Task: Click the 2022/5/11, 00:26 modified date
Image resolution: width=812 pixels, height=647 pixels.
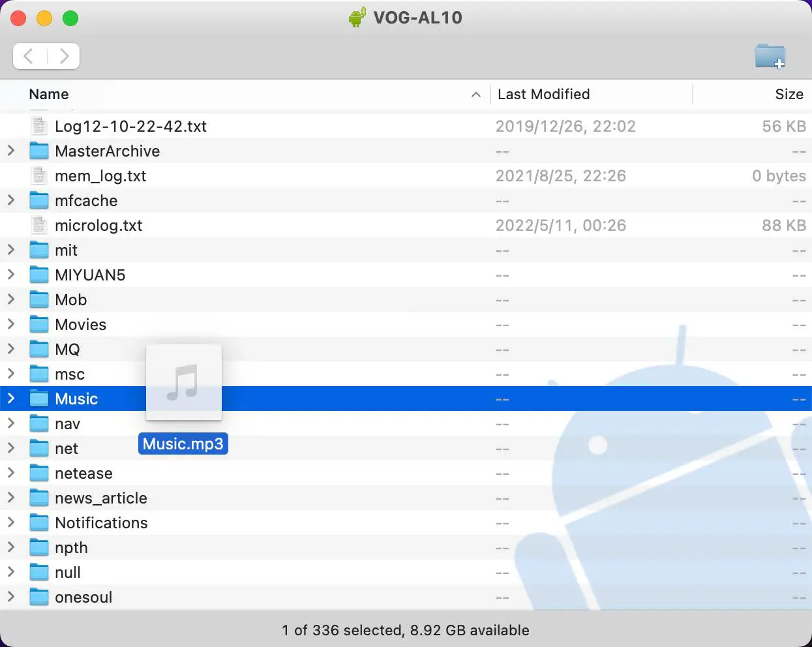Action: point(561,226)
